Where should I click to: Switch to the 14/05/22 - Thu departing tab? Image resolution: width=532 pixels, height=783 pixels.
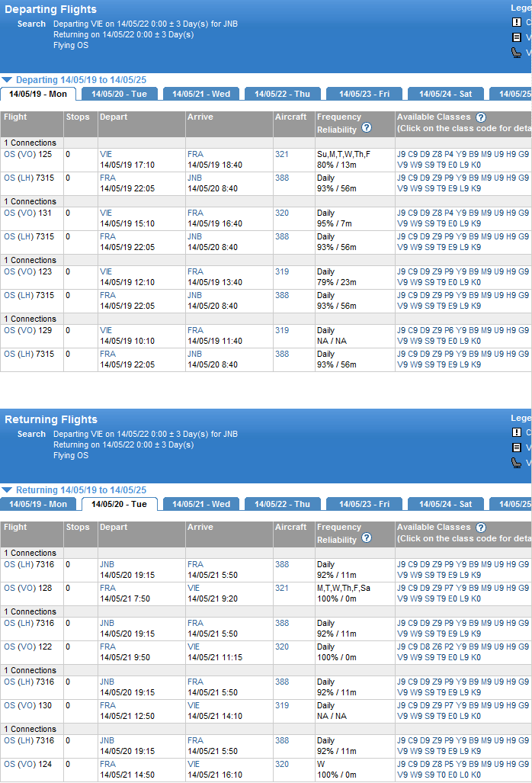tap(282, 94)
